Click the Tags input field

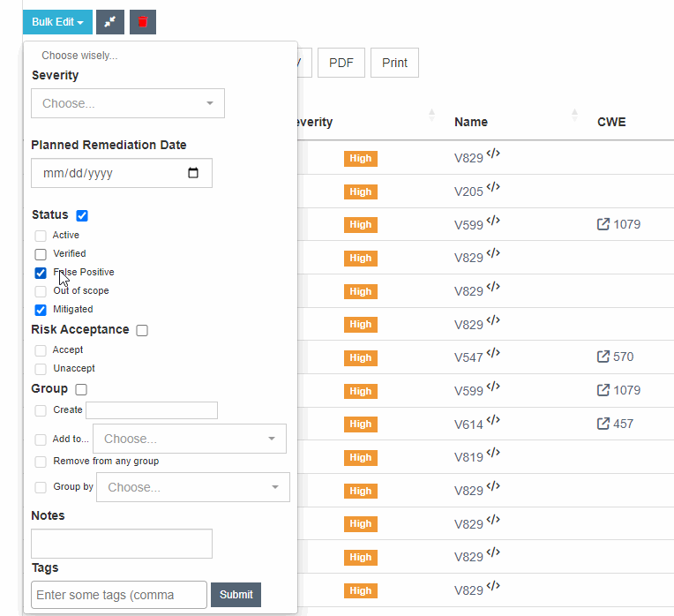[x=119, y=595]
